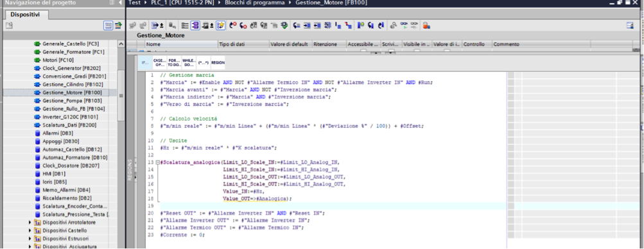644x249 pixels.
Task: Expand the Dispositivi Castello folder
Action: coord(30,230)
